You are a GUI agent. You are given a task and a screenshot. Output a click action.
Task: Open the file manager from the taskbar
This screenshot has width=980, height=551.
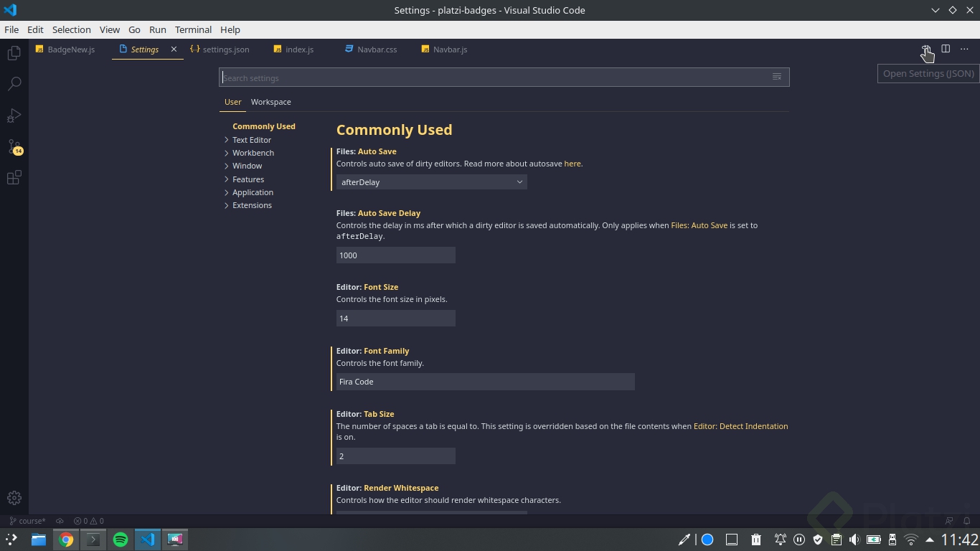pyautogui.click(x=39, y=540)
